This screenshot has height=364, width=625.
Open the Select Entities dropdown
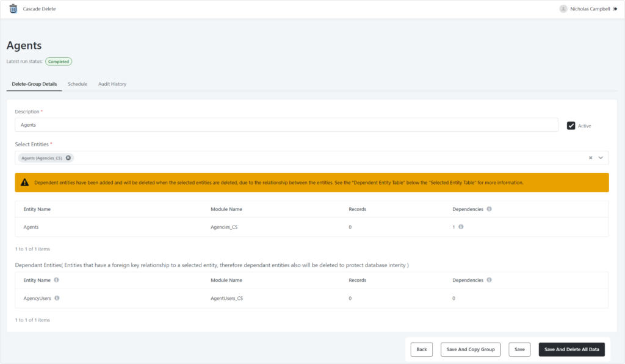pyautogui.click(x=305, y=157)
